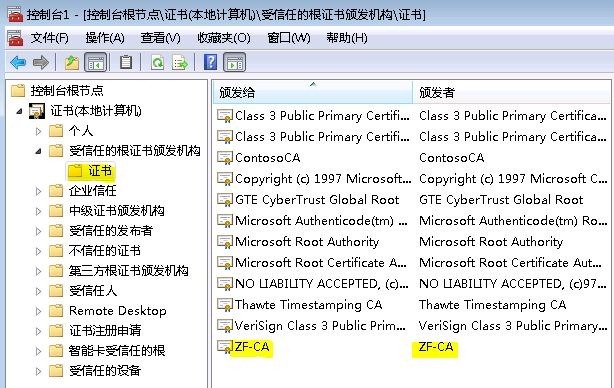Sort by the 颁发者 column header

click(511, 92)
